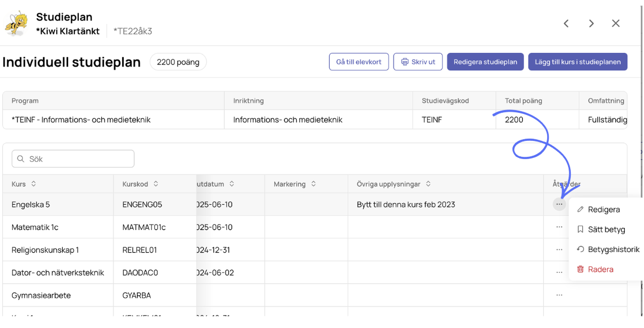Viewport: 644px width, 328px height.
Task: Click note Bytt till denna kurs feb 2023
Action: coord(406,204)
